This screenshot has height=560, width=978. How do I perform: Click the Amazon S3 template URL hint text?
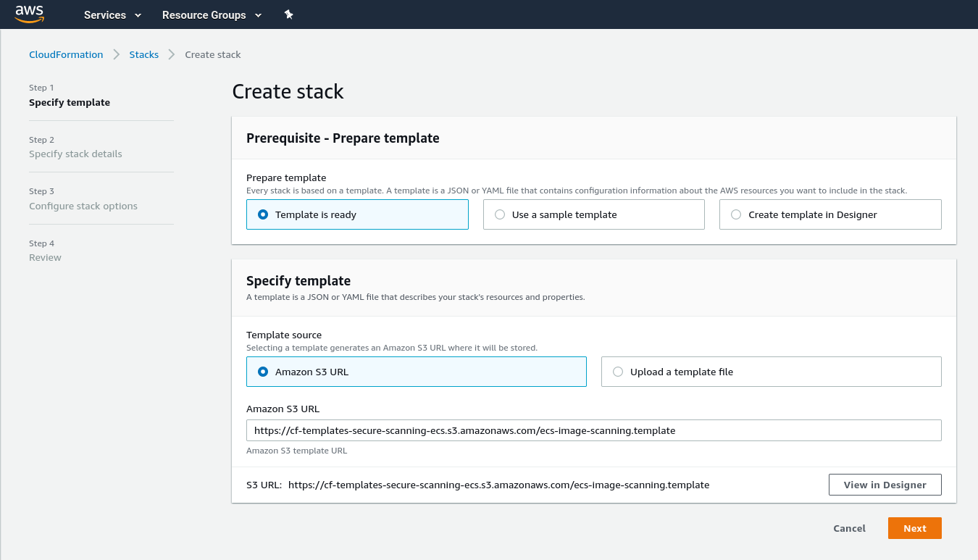(296, 451)
